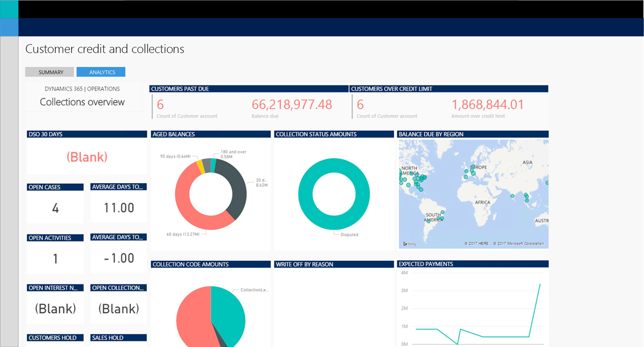The width and height of the screenshot is (644, 347).
Task: Click the light blue square under the teal block
Action: coord(9,27)
